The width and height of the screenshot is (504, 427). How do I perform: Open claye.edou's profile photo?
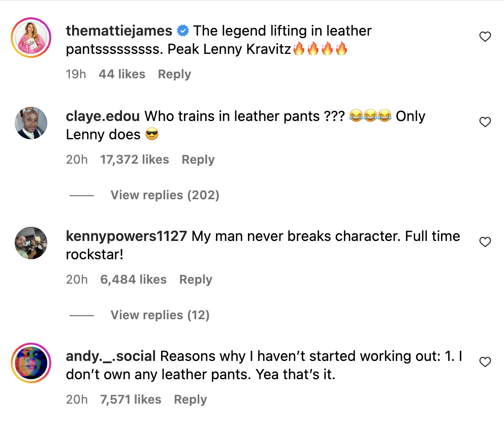point(30,123)
